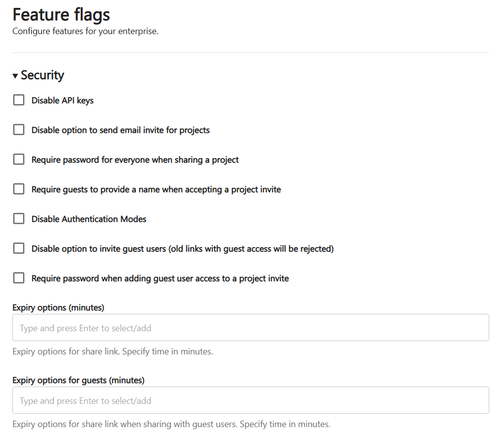Viewport: 504px width, 435px height.
Task: Toggle the Disable Authentication Modes checkbox
Action: (x=19, y=219)
